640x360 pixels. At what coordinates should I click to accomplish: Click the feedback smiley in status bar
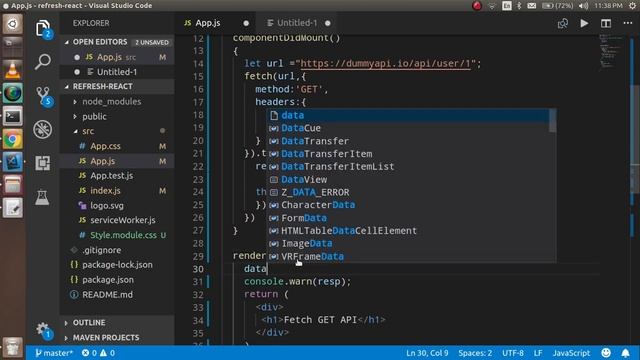point(606,353)
